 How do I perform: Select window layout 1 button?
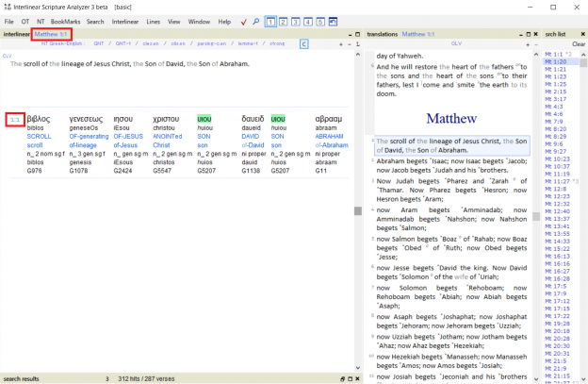[x=270, y=22]
